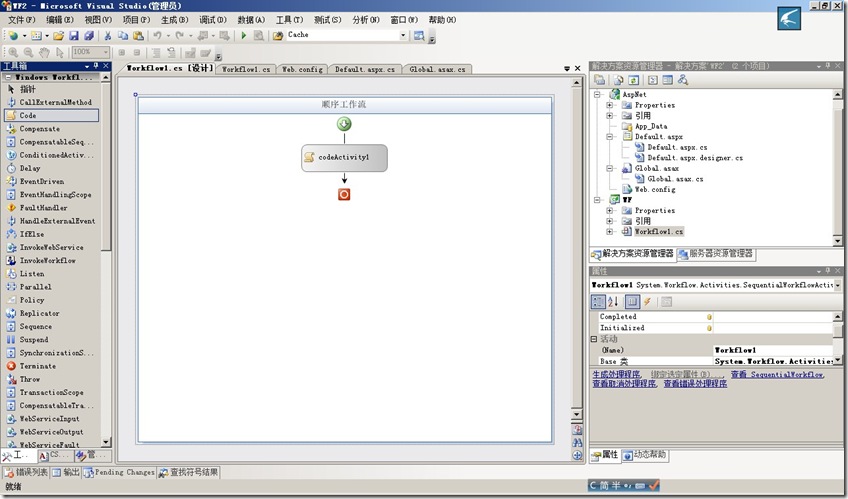Toggle Alphabetical sort in Properties panel

[613, 302]
